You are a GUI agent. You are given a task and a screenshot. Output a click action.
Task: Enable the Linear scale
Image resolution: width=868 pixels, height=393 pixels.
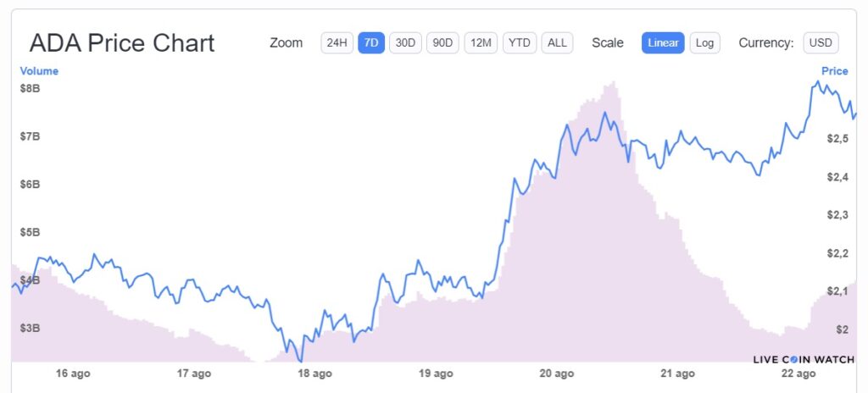point(663,42)
